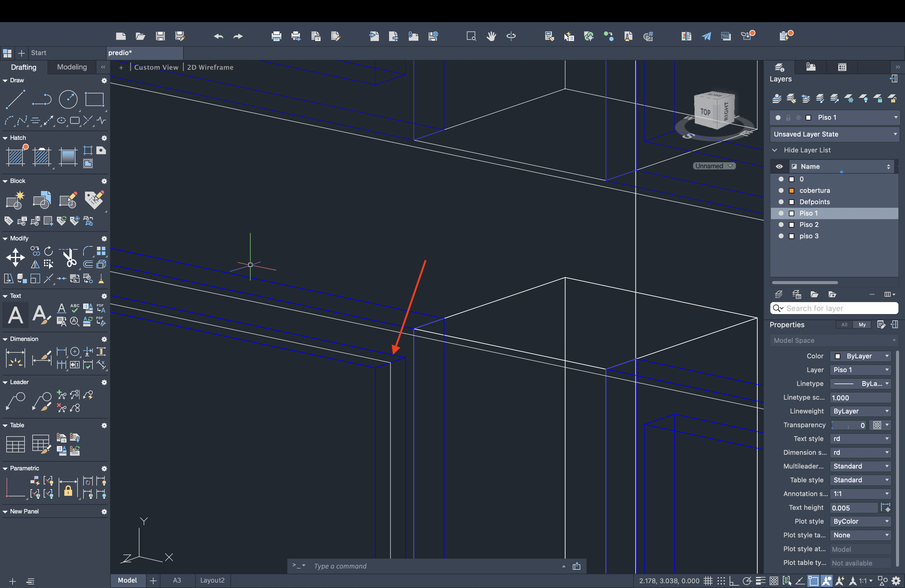Toggle visibility of cobertura layer
The width and height of the screenshot is (905, 588).
pos(781,190)
